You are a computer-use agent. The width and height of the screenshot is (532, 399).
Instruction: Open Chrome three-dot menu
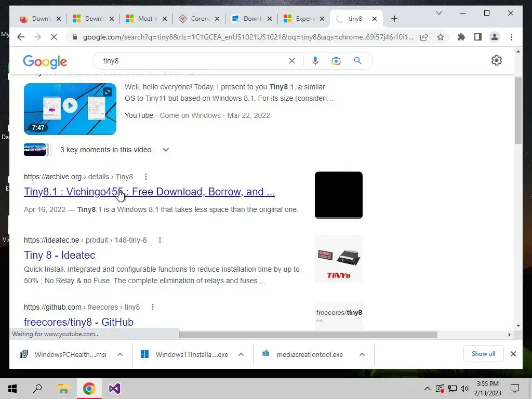tap(511, 37)
